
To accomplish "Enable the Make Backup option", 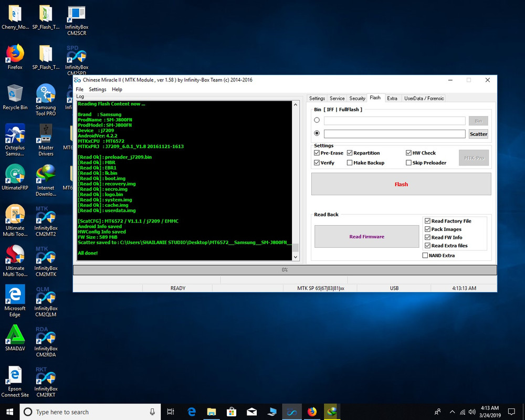I will [350, 163].
